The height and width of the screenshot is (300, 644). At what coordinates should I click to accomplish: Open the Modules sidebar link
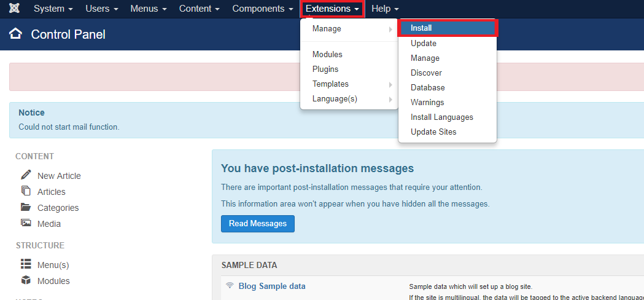[53, 281]
